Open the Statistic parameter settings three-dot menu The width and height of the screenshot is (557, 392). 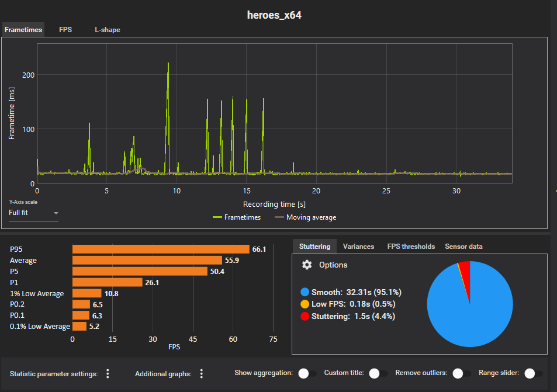click(x=108, y=373)
